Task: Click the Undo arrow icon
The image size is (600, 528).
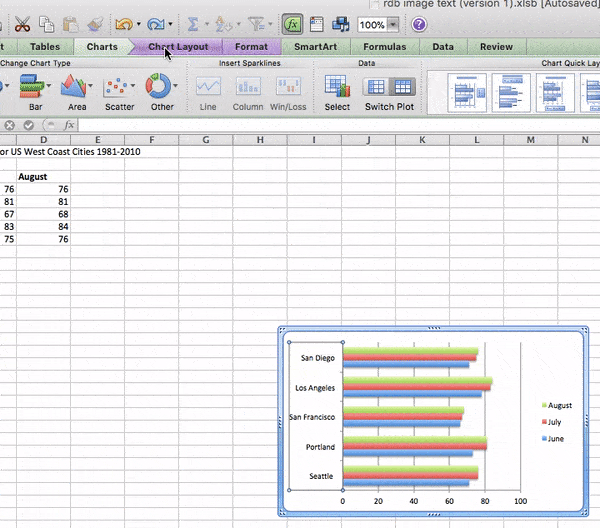Action: (123, 23)
